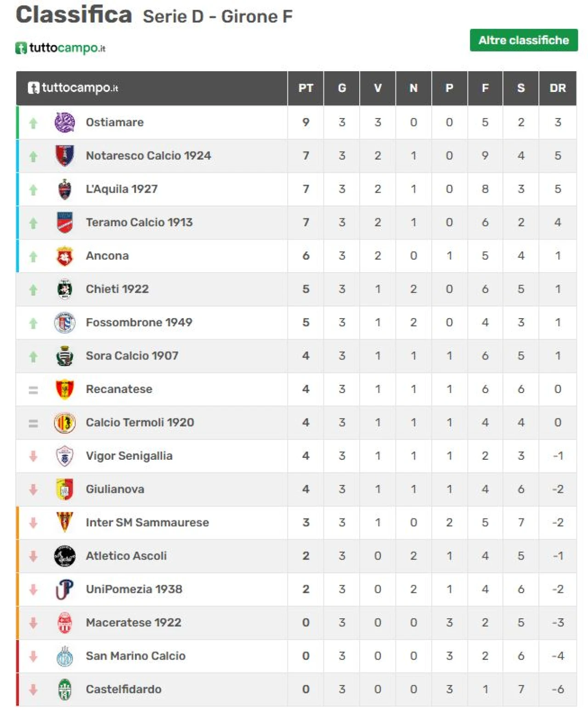Open the Fossombrone 1949 team link
This screenshot has width=588, height=713.
pyautogui.click(x=139, y=322)
